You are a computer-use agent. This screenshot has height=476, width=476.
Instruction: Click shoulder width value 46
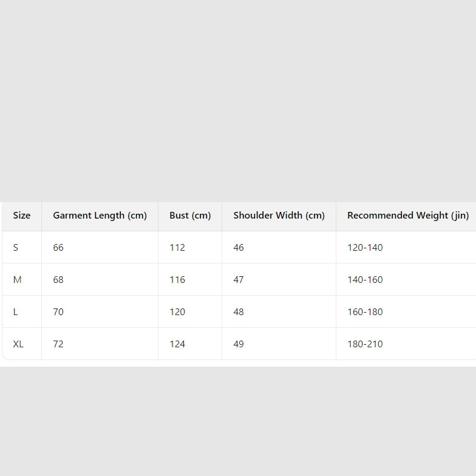click(239, 248)
